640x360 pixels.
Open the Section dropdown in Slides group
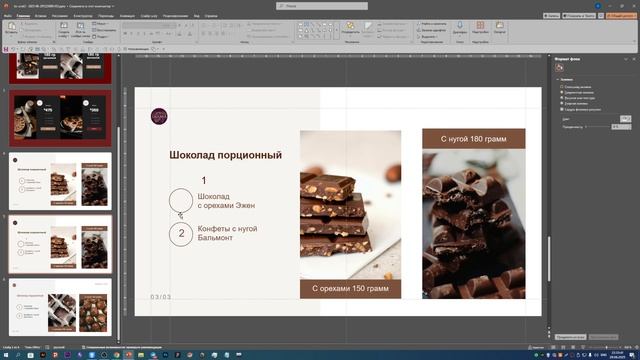coord(101,36)
